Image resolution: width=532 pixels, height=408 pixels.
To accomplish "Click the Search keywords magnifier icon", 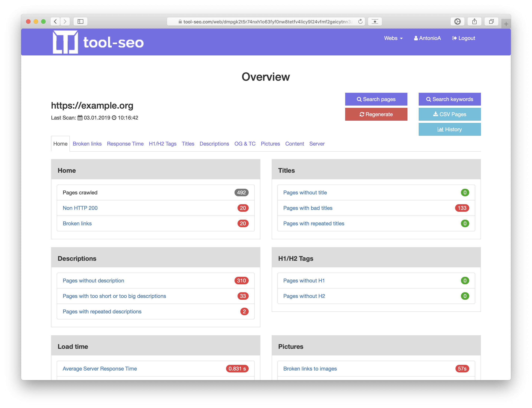I will 428,99.
